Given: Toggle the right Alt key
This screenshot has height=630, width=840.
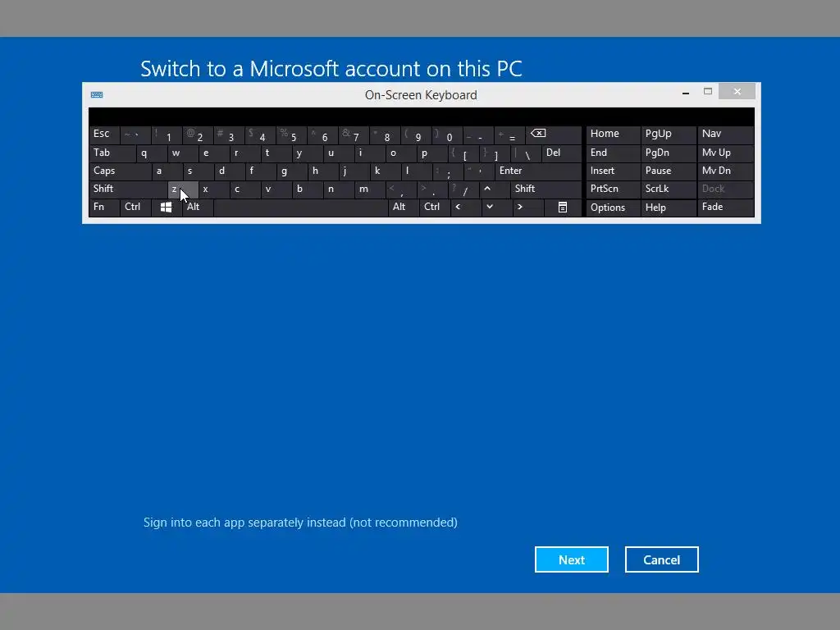Looking at the screenshot, I should click(404, 208).
